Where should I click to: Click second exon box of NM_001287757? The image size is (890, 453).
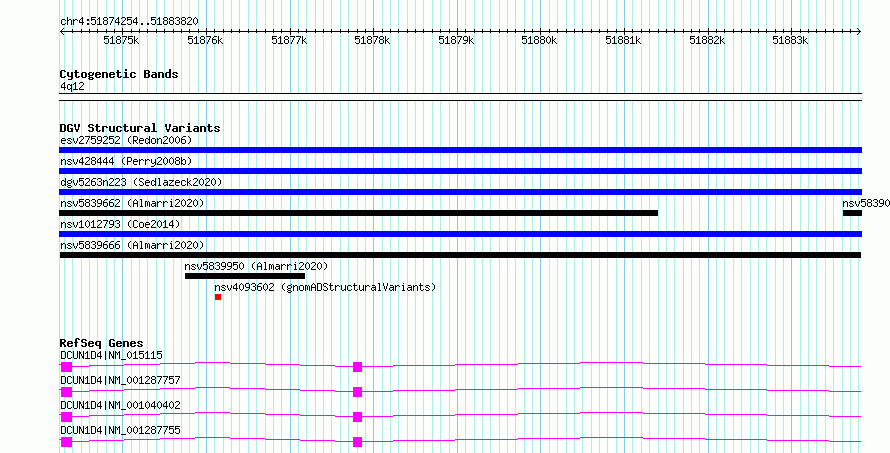coord(357,392)
